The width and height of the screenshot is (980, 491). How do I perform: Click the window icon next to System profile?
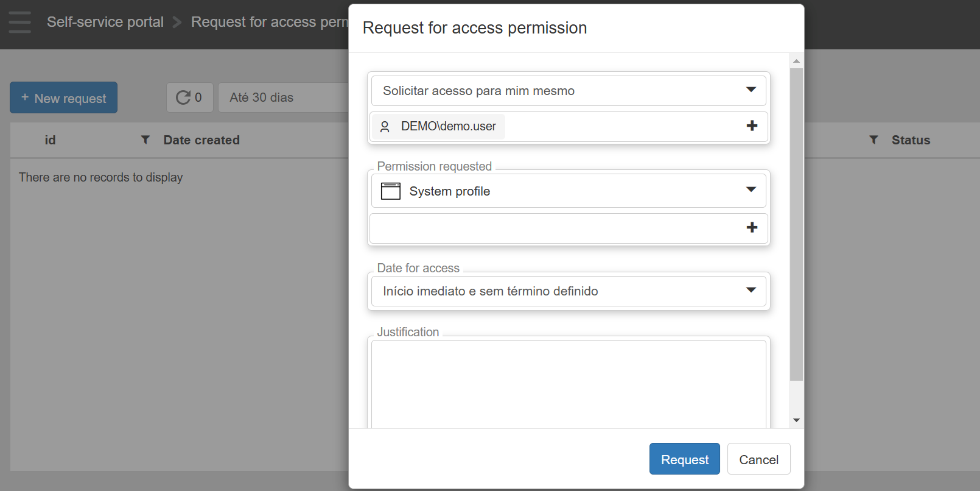coord(390,191)
